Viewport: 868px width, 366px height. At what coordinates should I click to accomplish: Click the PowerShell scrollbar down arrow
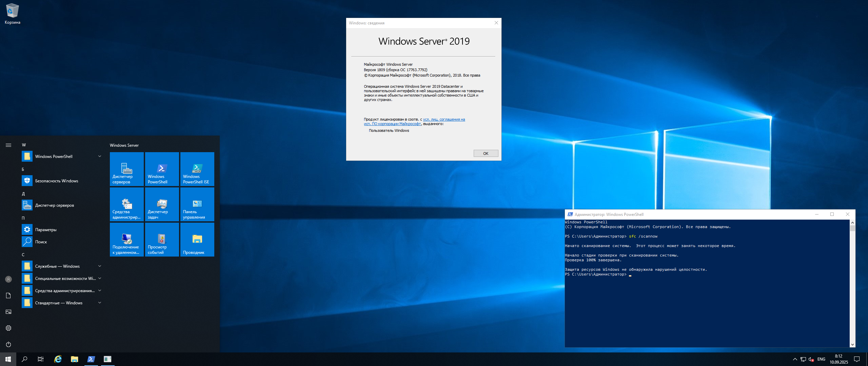(x=852, y=345)
